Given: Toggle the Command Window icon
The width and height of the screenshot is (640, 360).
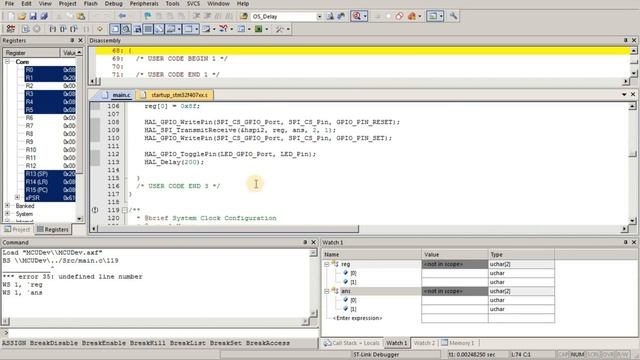Looking at the screenshot, I should pos(115,29).
